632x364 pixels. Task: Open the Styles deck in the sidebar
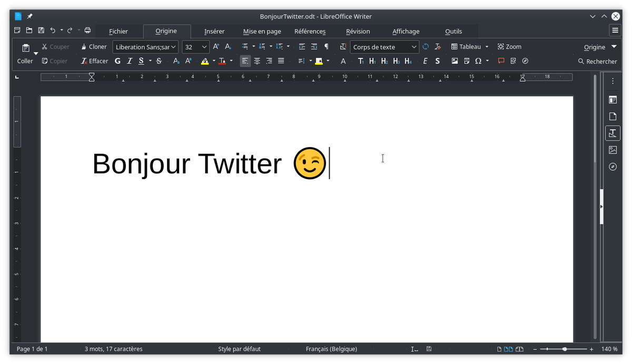point(613,133)
